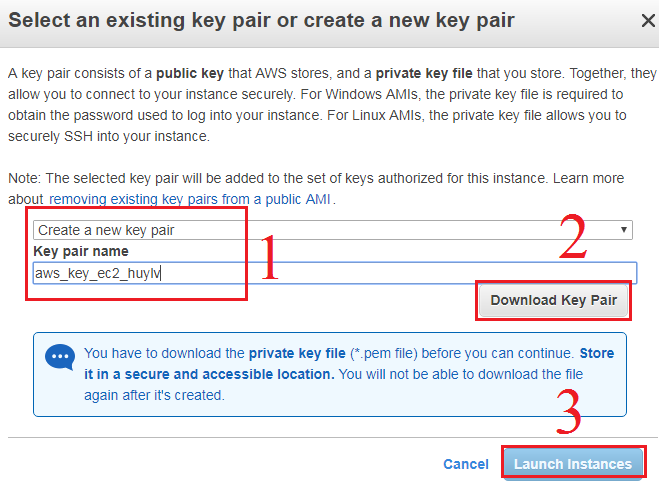Click the Download Key Pair button

coord(553,300)
